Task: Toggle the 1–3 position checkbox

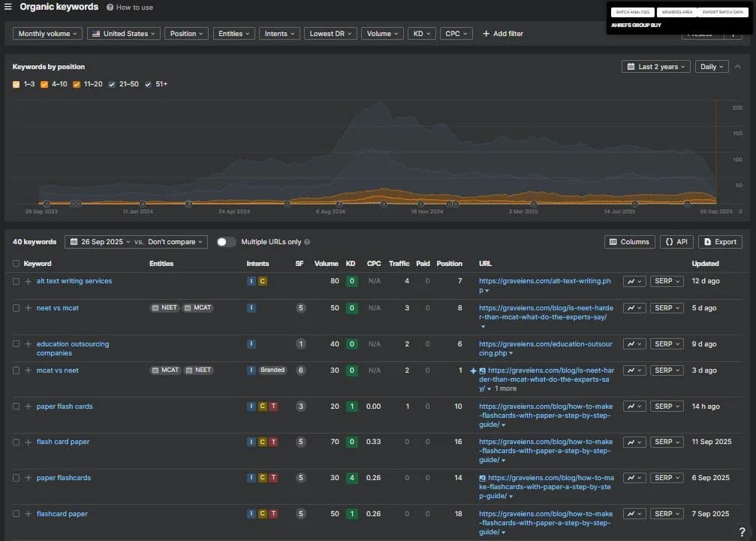Action: (x=17, y=84)
